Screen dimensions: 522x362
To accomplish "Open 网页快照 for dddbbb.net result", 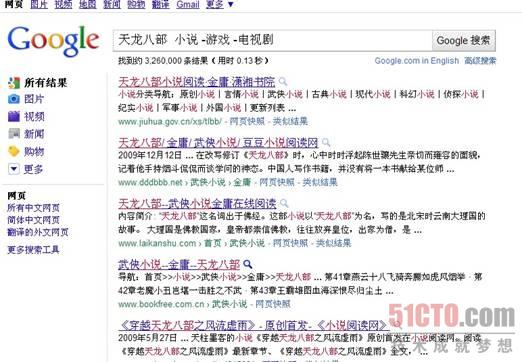I will tap(277, 182).
